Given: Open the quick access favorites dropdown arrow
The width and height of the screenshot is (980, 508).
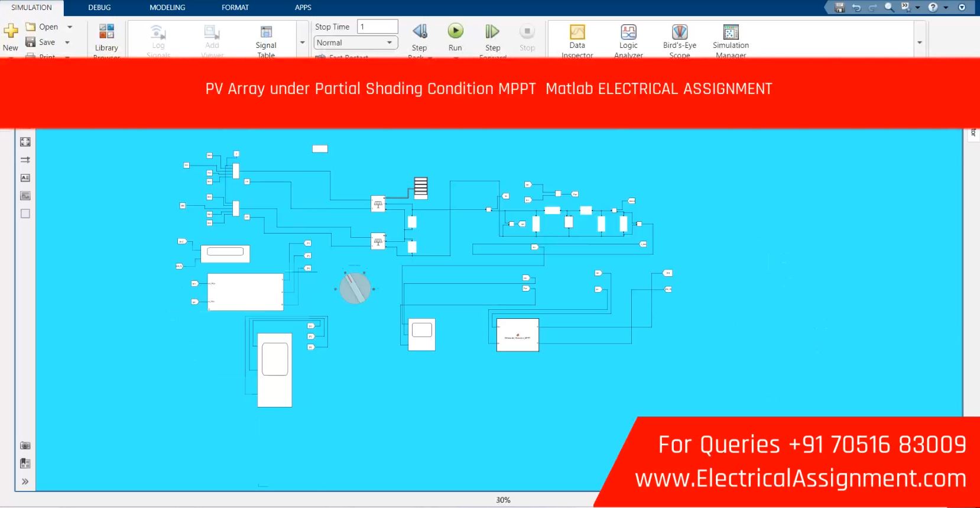Looking at the screenshot, I should (x=918, y=8).
